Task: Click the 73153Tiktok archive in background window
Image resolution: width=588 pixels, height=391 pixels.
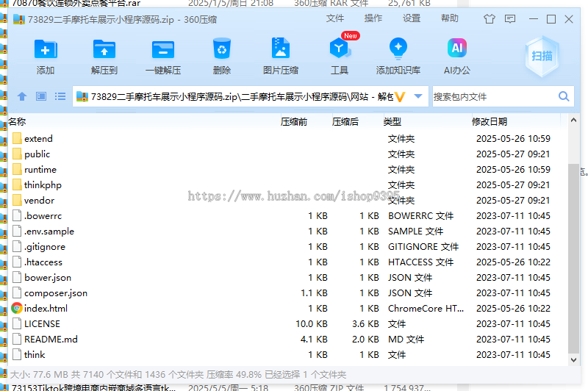Action: click(93, 387)
